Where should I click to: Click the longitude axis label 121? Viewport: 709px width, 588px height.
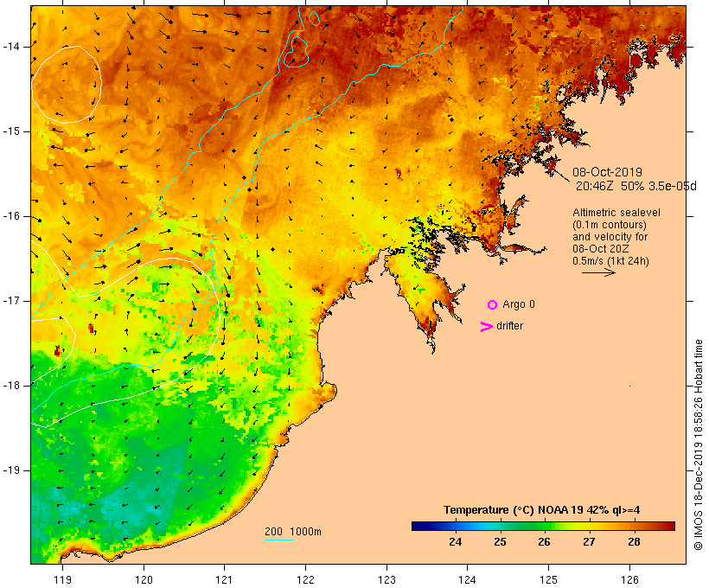point(224,579)
